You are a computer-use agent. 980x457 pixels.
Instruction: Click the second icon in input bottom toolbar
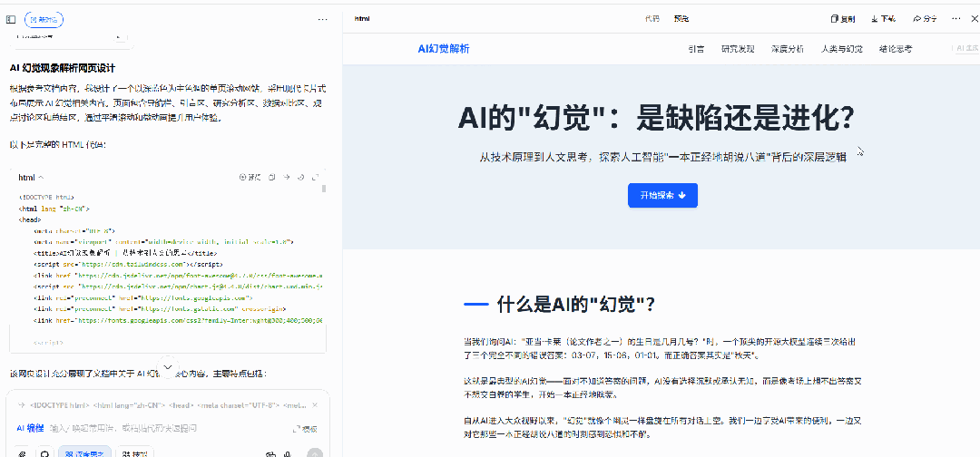[x=44, y=455]
